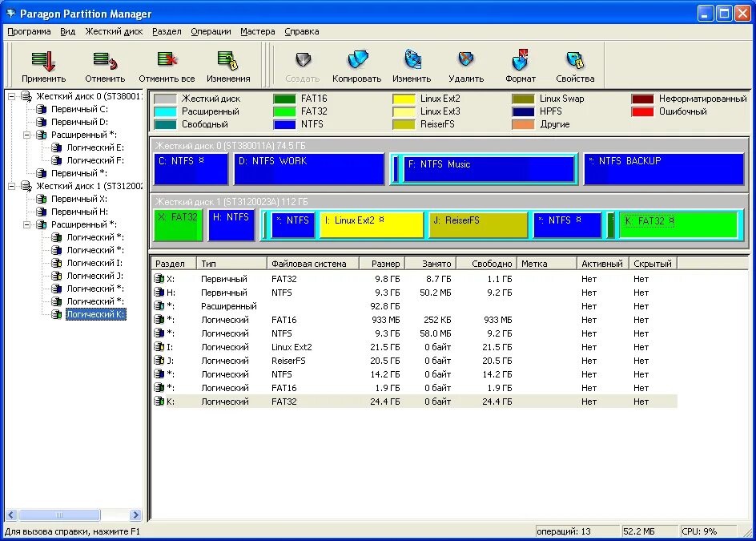Open the Жесткий диск menu
The height and width of the screenshot is (541, 756).
click(114, 31)
